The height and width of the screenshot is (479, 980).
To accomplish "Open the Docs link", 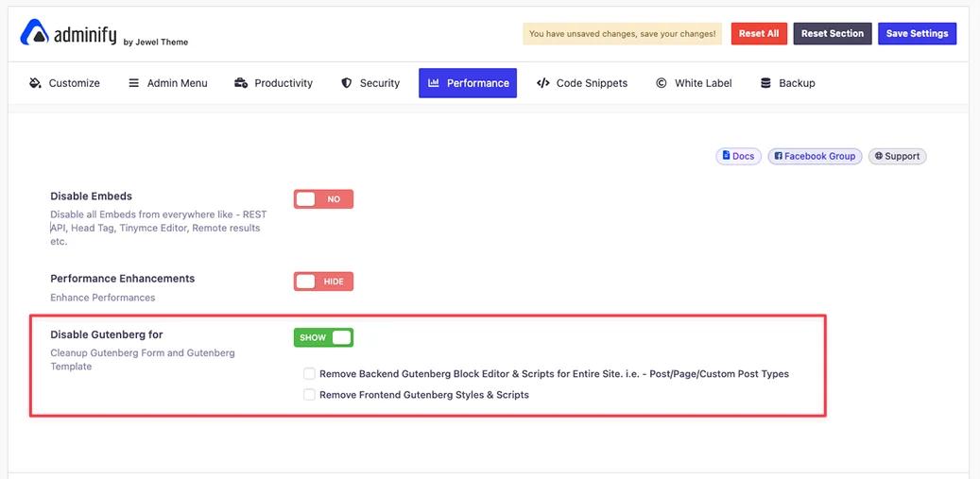I will coord(738,156).
